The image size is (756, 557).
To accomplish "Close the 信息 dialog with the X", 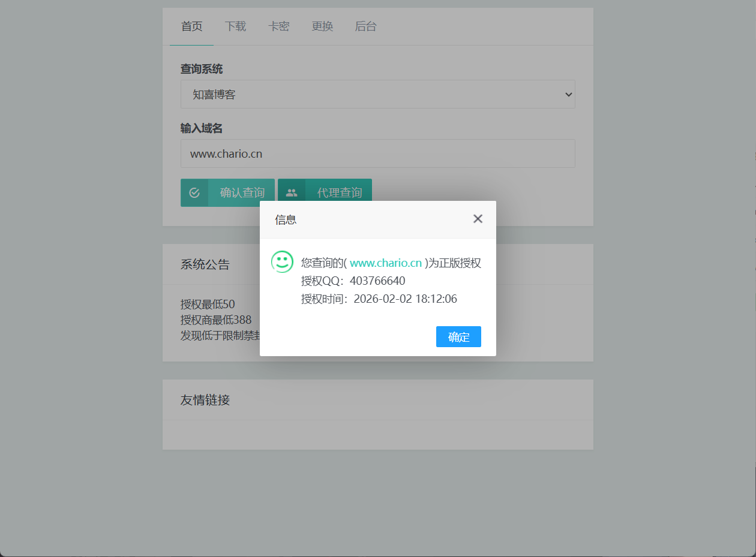I will (478, 219).
